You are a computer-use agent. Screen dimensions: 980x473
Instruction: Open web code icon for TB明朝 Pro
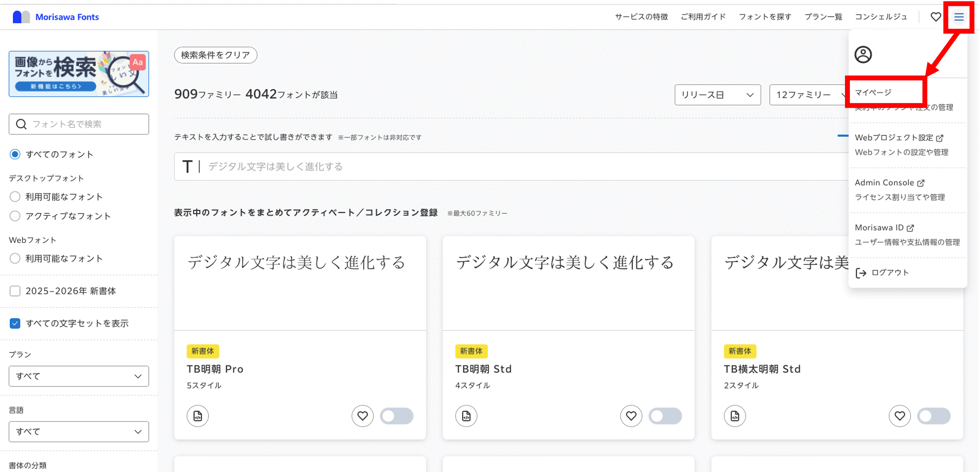point(197,416)
